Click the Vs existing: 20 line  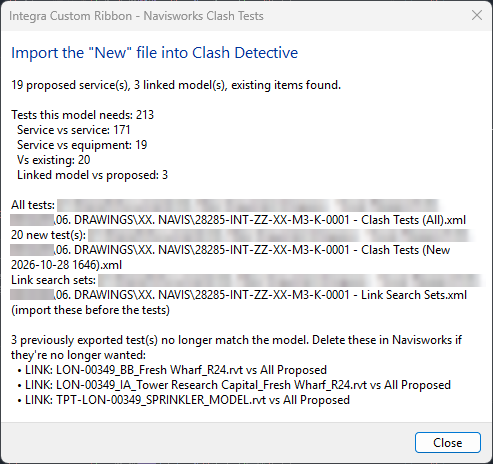point(54,160)
